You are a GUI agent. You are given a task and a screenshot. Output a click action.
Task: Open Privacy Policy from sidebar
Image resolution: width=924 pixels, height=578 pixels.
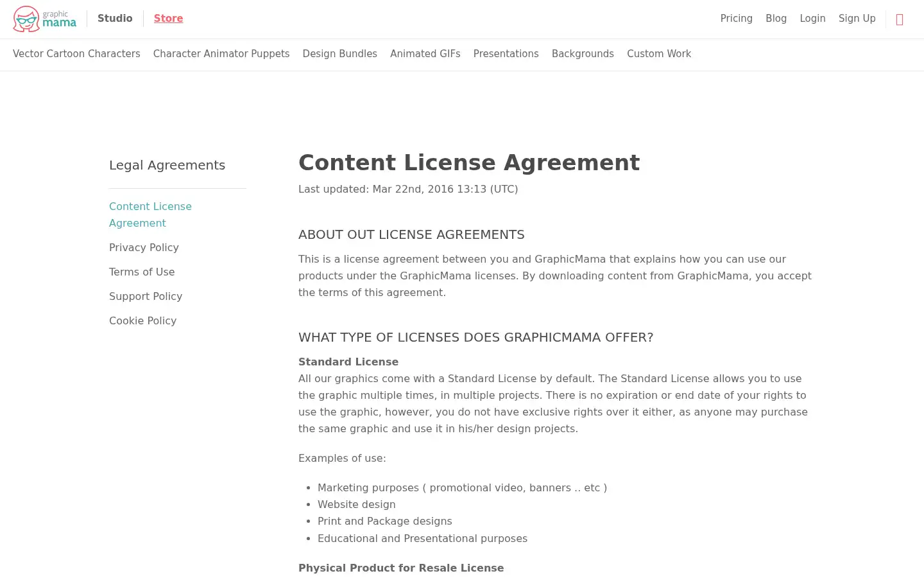point(144,247)
